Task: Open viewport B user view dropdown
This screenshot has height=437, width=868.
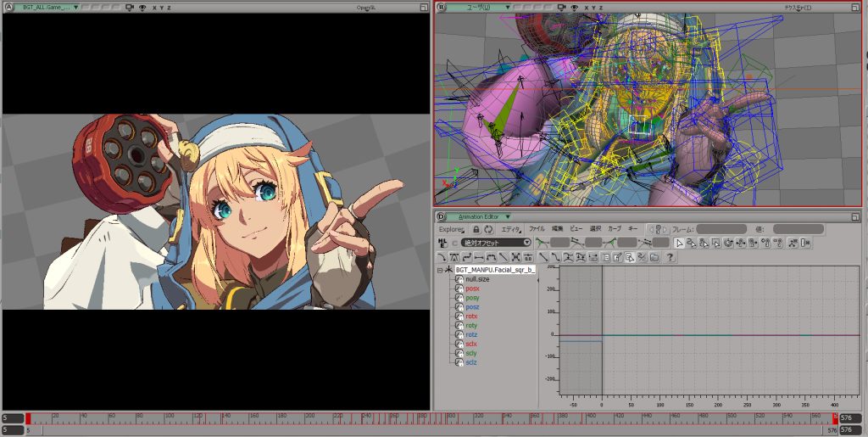Action: tap(480, 7)
